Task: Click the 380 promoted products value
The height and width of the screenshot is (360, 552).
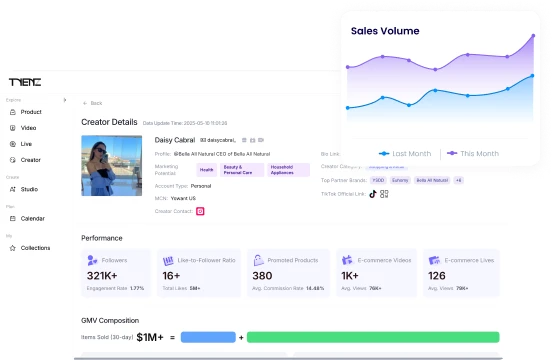Action: coord(262,276)
